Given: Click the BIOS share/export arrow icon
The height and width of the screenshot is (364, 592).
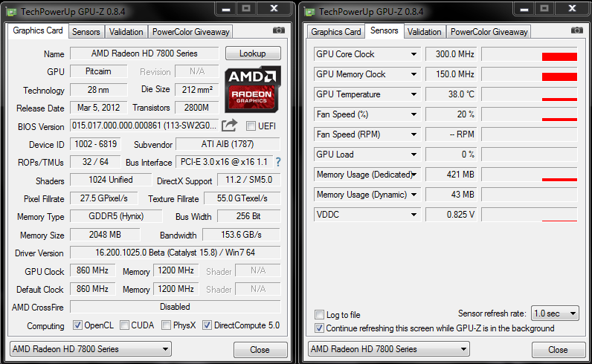Looking at the screenshot, I should click(230, 126).
